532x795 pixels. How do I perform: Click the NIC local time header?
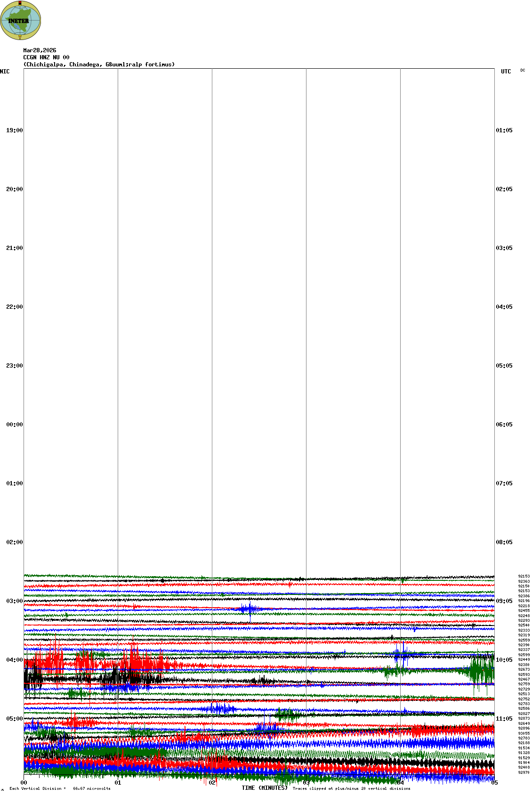(5, 72)
